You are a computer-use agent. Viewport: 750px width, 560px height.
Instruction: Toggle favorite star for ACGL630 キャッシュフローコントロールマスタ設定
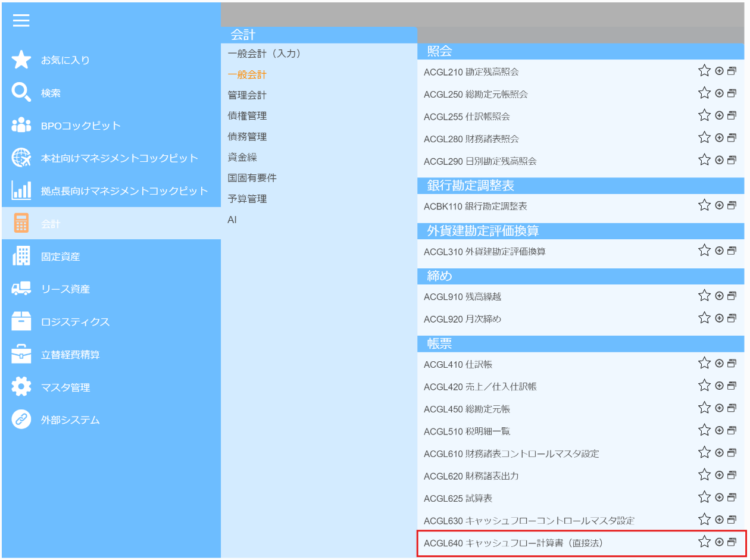[705, 520]
